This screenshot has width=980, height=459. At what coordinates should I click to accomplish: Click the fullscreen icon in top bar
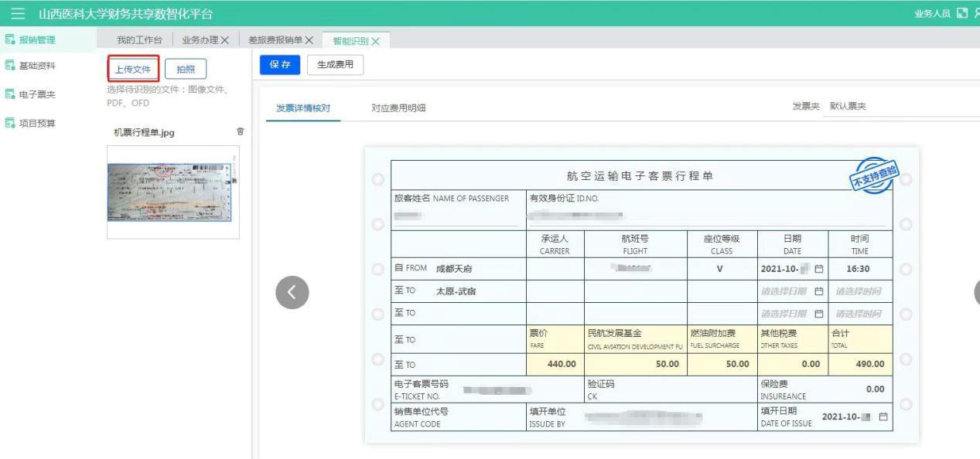coord(962,14)
